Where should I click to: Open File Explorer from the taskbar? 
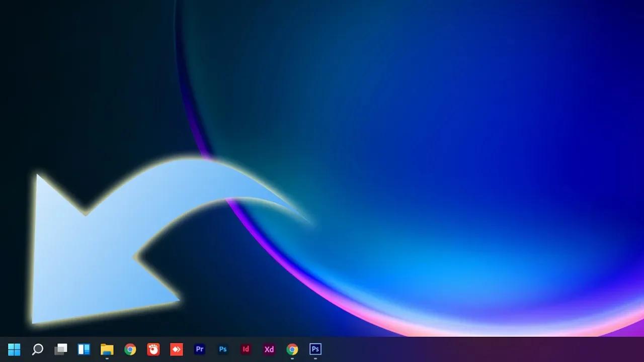[107, 349]
